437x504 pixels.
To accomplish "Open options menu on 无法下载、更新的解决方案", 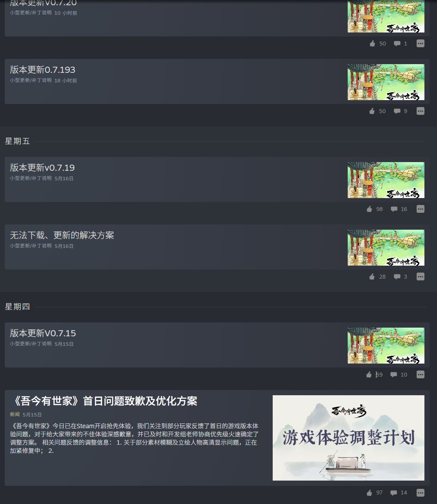I will [x=420, y=276].
